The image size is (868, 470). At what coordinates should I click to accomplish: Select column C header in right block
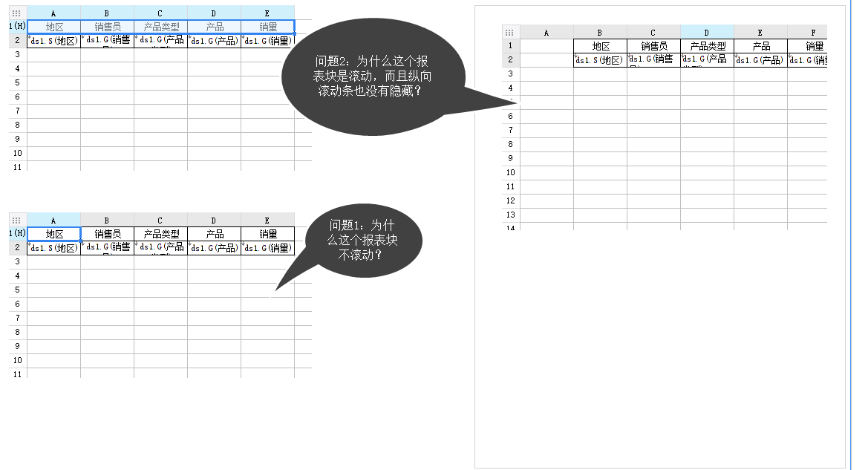click(x=653, y=33)
